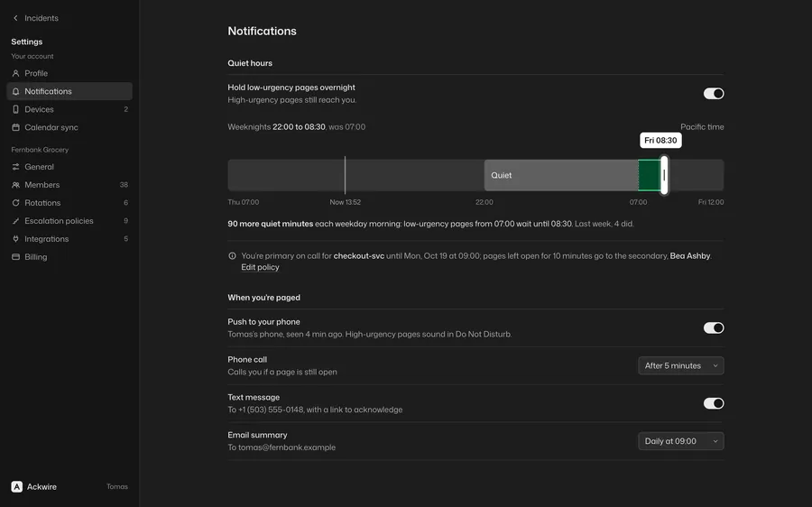The image size is (812, 507).
Task: Toggle Push to your phone switch
Action: 713,327
